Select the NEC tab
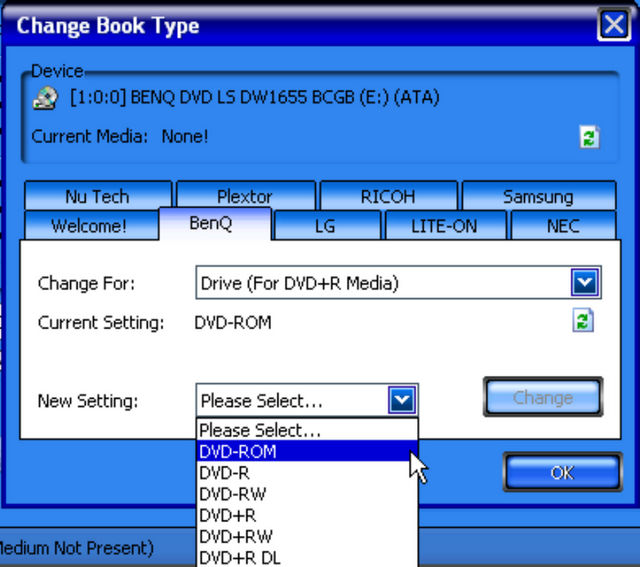 point(563,225)
